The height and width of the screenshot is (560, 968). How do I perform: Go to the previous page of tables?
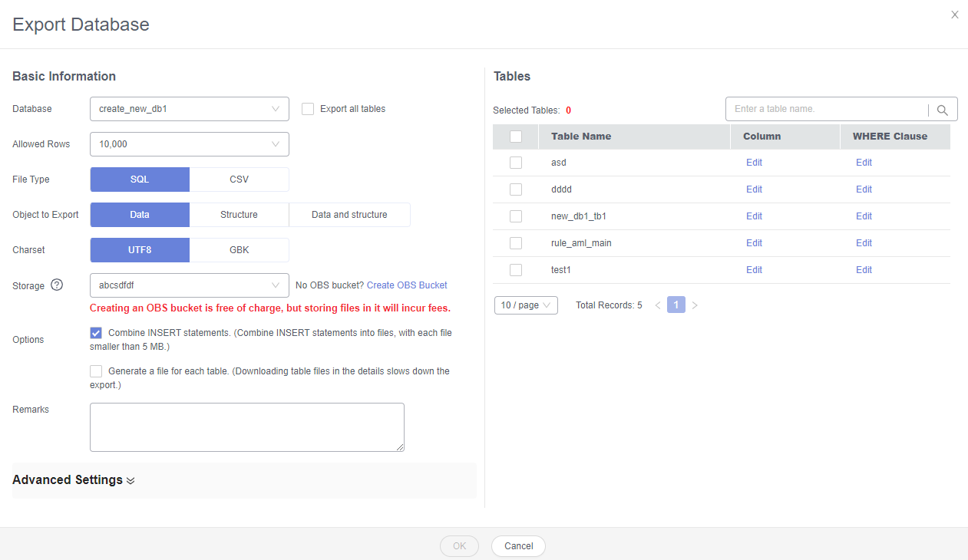658,305
